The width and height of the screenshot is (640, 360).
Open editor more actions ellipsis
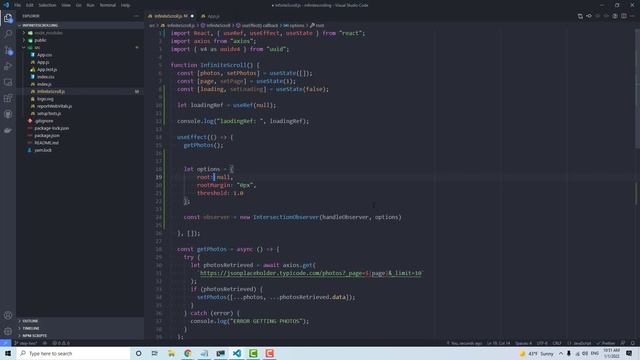tap(633, 16)
